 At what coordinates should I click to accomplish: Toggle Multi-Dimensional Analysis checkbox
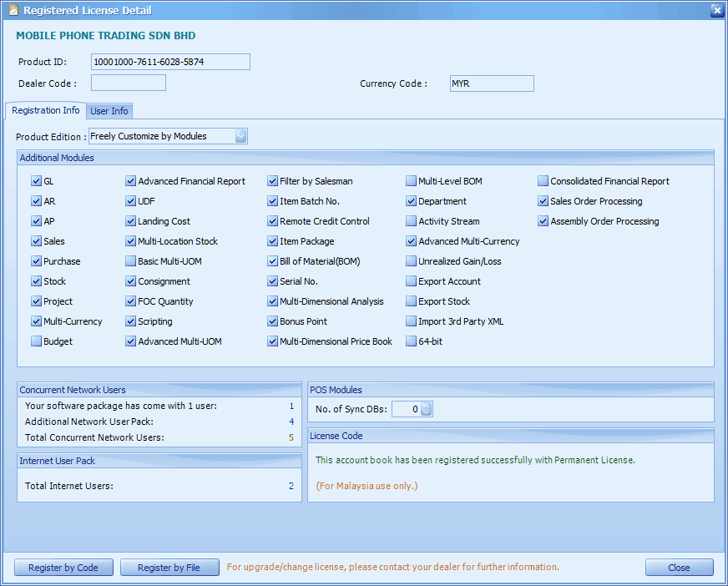[272, 301]
